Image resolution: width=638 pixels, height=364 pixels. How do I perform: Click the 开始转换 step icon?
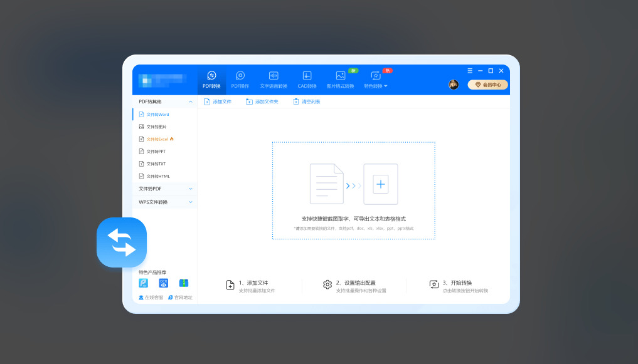434,284
